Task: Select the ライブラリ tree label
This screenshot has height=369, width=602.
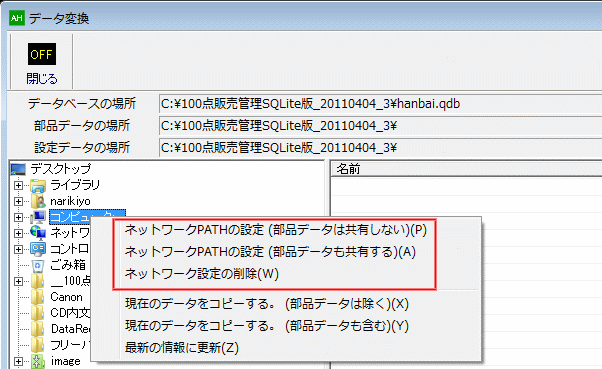Action: coord(75,185)
